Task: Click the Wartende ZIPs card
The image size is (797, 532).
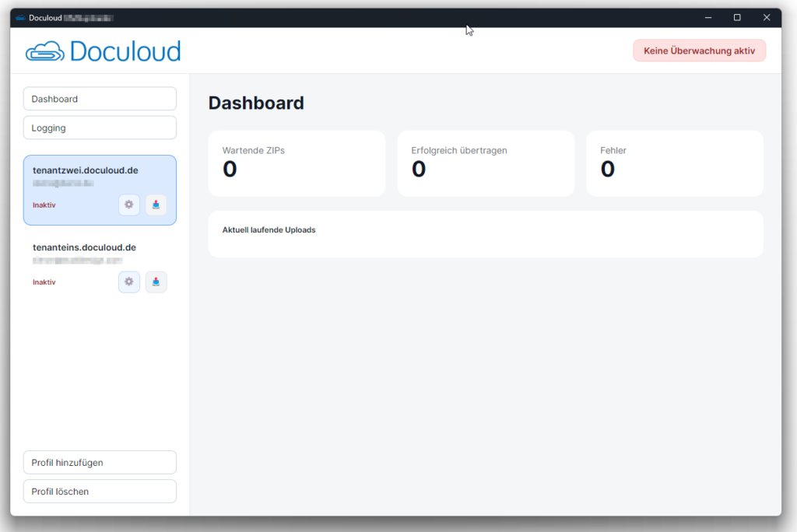Action: 297,163
